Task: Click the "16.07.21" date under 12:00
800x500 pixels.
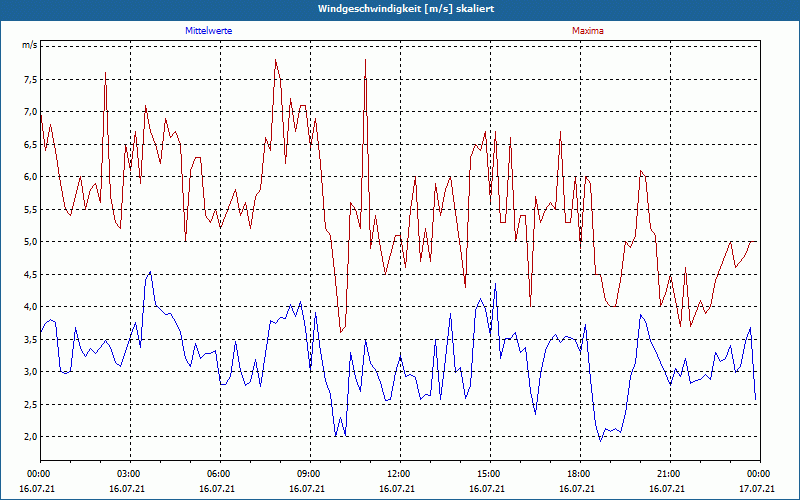Action: click(396, 489)
